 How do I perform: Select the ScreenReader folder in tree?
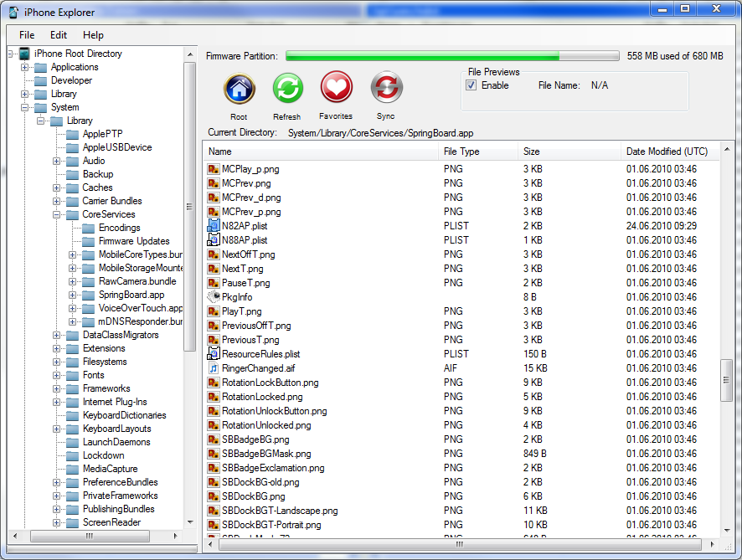(111, 522)
